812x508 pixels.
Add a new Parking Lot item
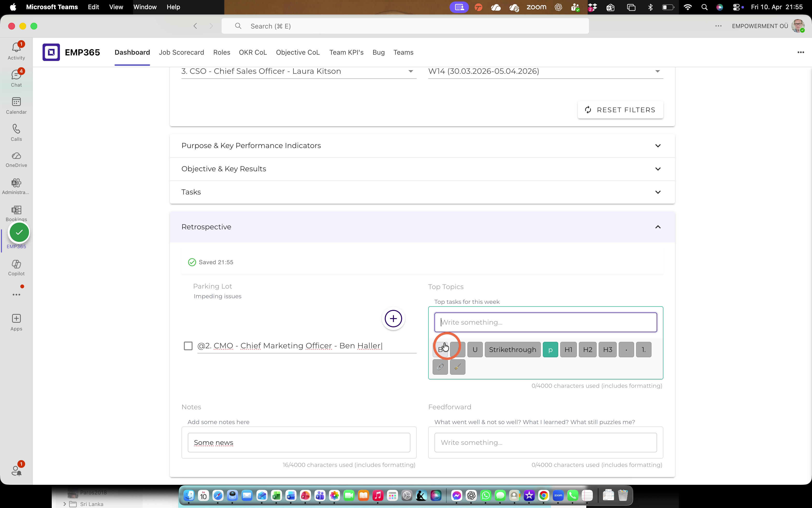pyautogui.click(x=393, y=319)
